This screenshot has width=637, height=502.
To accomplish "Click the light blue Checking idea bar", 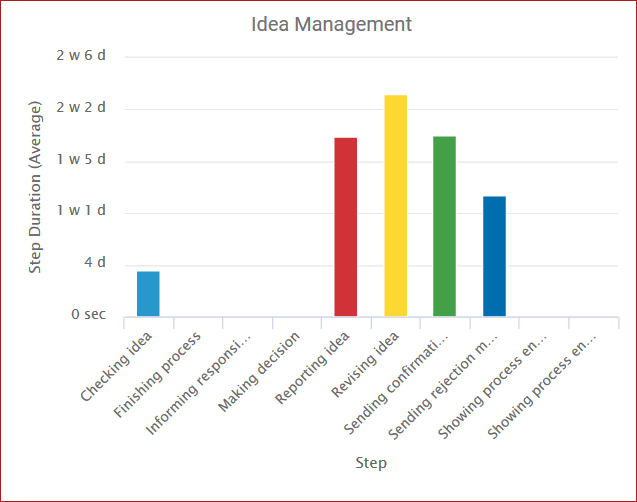I will (148, 293).
